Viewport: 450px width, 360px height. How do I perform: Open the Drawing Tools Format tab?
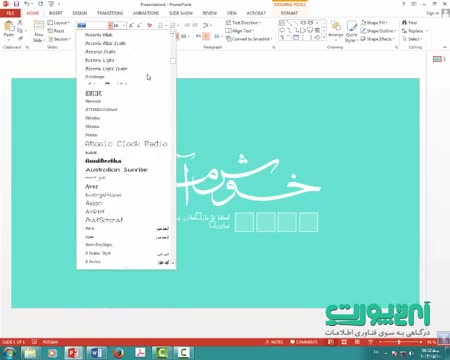pos(289,13)
